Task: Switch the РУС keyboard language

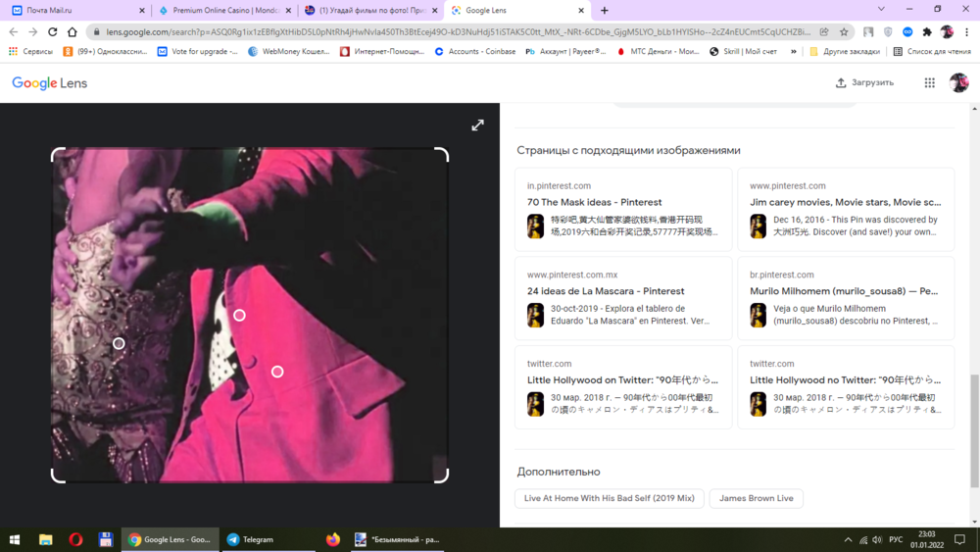Action: (x=896, y=539)
